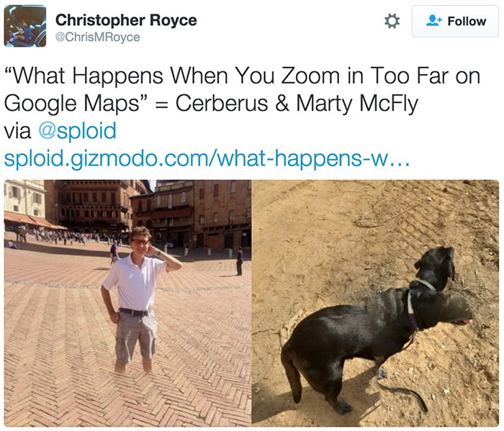Open the @ChrisMRoyce handle

[97, 37]
